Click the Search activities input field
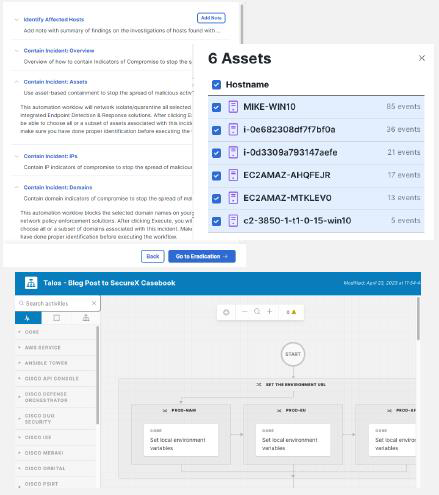This screenshot has height=495, width=439. click(55, 303)
